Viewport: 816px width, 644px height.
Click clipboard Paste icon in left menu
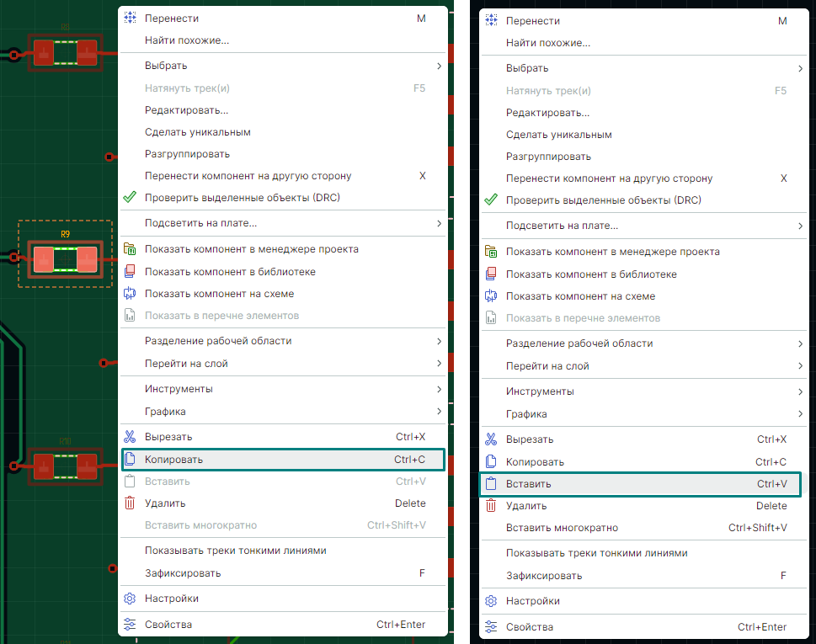[130, 482]
